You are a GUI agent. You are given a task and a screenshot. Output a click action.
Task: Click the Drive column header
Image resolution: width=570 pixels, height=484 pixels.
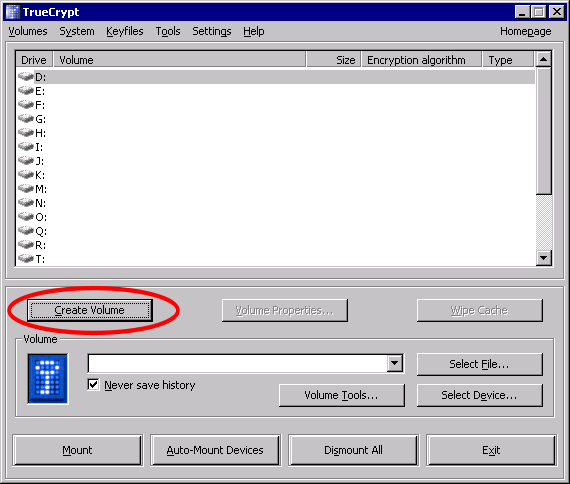tap(34, 60)
